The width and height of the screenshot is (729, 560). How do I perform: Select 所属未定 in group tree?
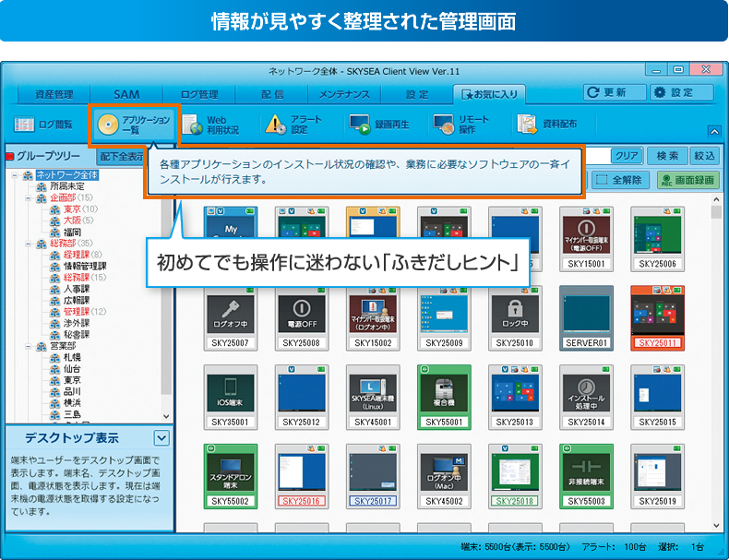67,186
